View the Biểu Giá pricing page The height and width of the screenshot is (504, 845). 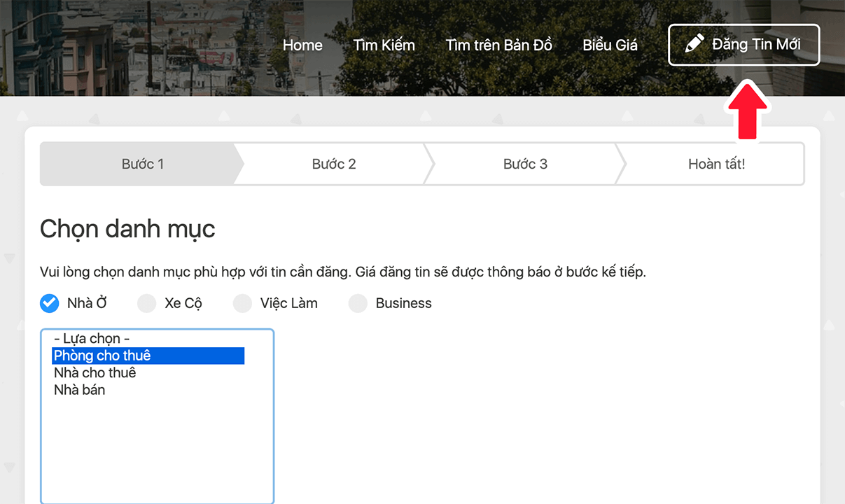(610, 45)
